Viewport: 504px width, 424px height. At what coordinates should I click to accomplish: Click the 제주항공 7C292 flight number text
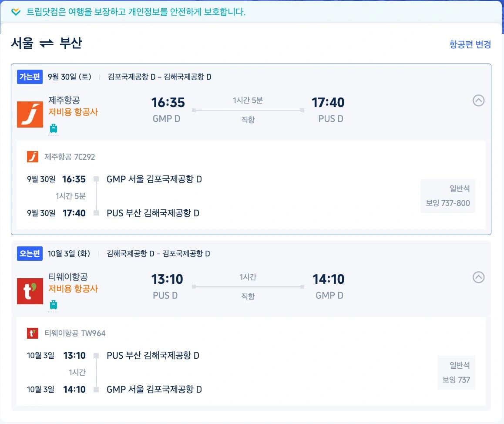click(70, 157)
